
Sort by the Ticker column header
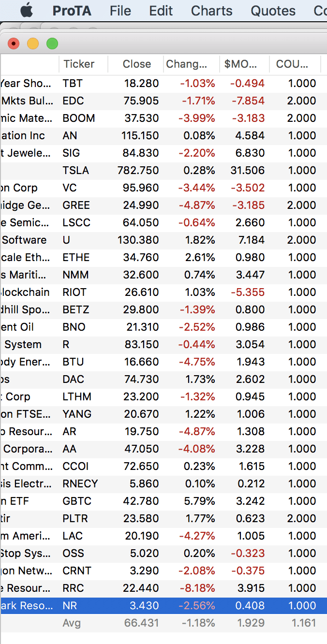(79, 64)
